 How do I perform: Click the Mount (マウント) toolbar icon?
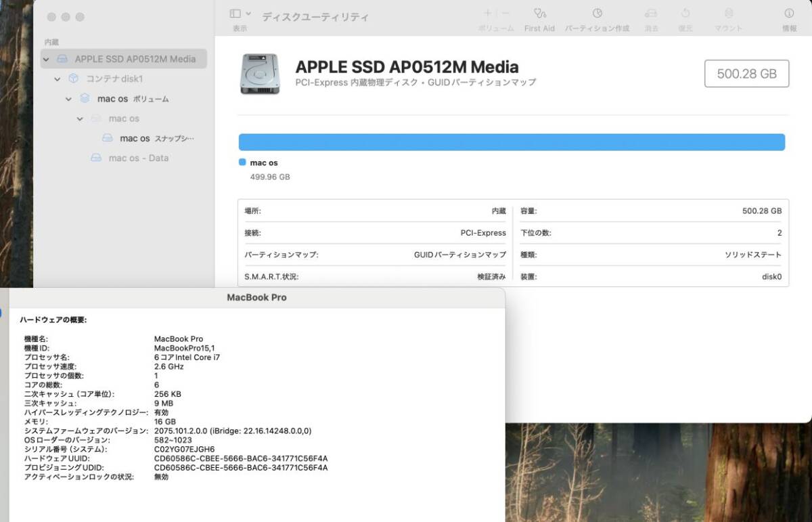[x=728, y=14]
